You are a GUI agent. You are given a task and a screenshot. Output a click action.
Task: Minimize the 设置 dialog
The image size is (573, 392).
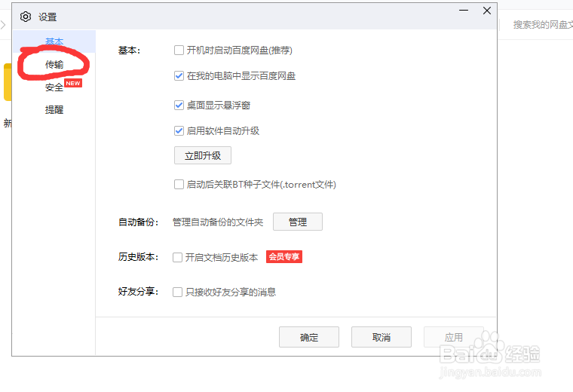464,11
